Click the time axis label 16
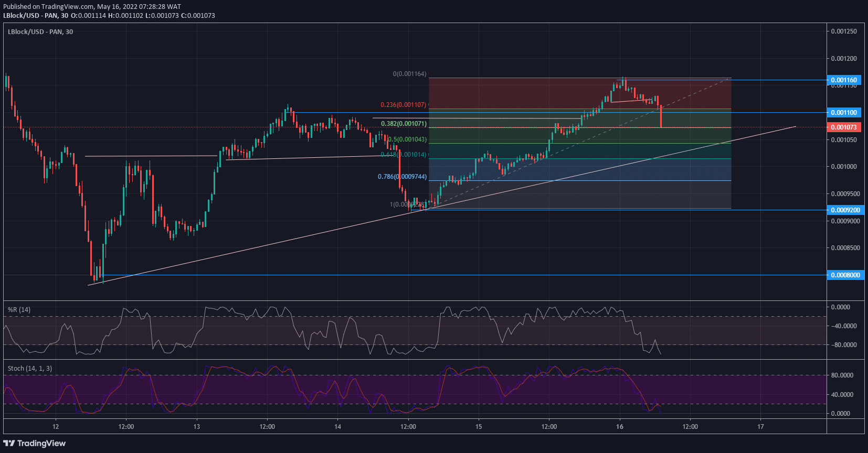The width and height of the screenshot is (868, 453). [x=620, y=427]
